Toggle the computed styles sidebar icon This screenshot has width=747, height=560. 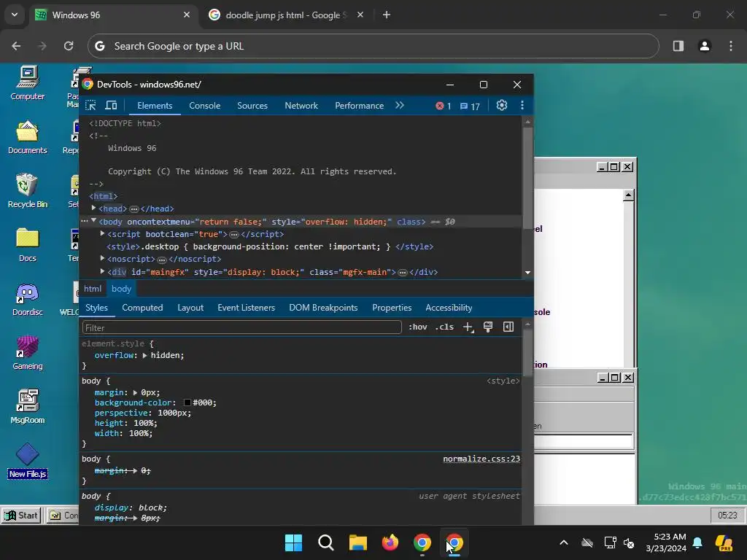pos(508,327)
